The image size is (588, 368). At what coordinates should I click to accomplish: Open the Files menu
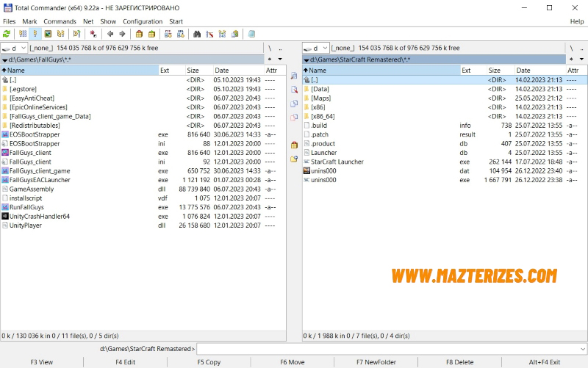pos(10,21)
